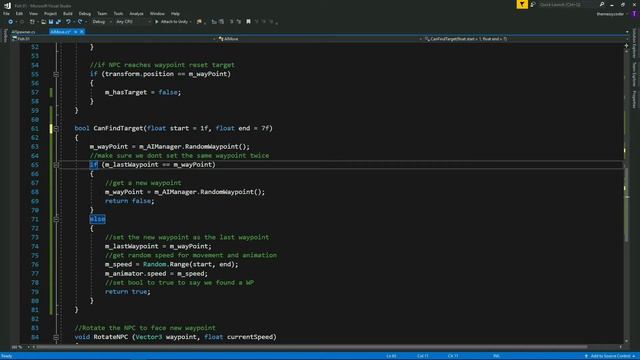Click the Save toolbar icon
Image resolution: width=640 pixels, height=360 pixels.
[x=51, y=22]
